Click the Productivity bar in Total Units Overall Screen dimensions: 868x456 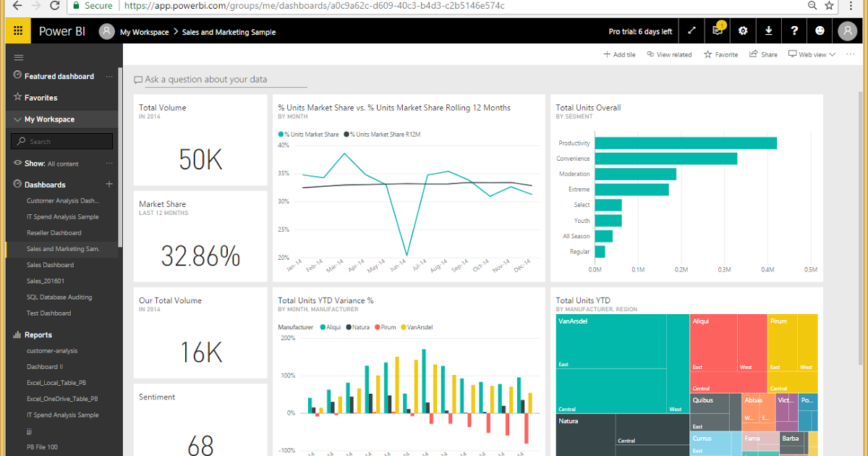(686, 143)
